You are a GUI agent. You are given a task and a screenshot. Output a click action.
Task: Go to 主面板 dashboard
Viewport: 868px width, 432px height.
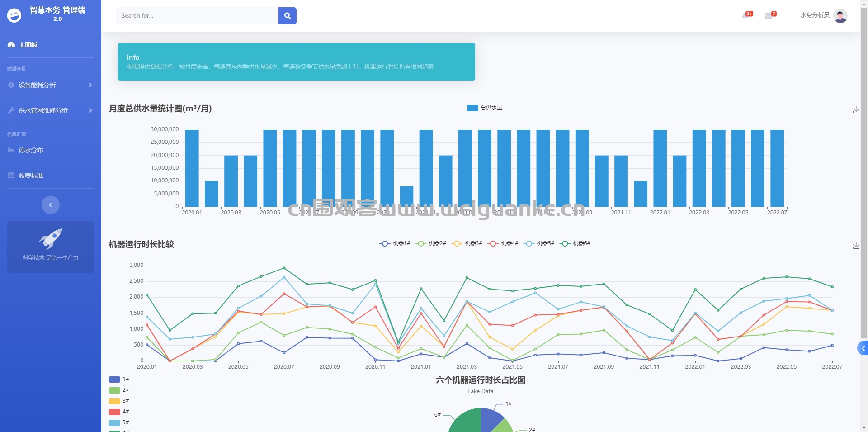pyautogui.click(x=28, y=45)
